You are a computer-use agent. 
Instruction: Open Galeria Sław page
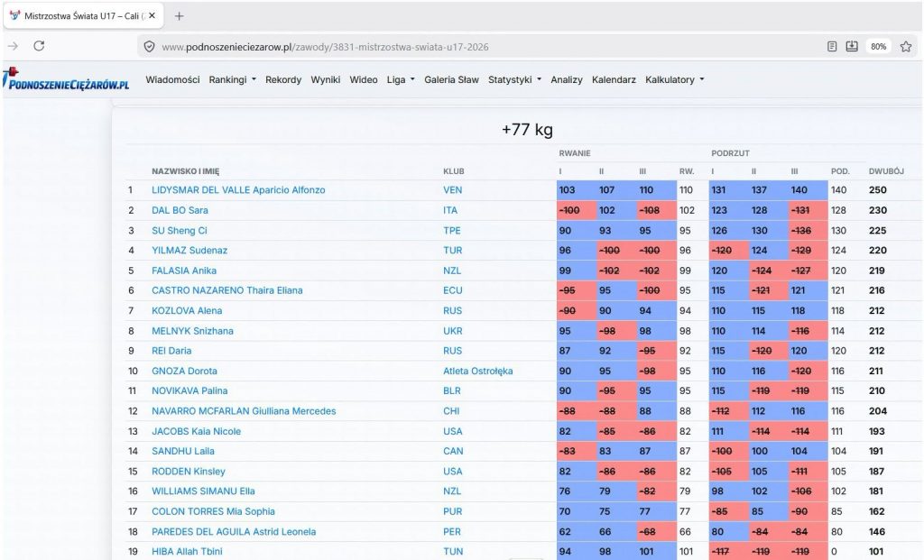pos(451,79)
